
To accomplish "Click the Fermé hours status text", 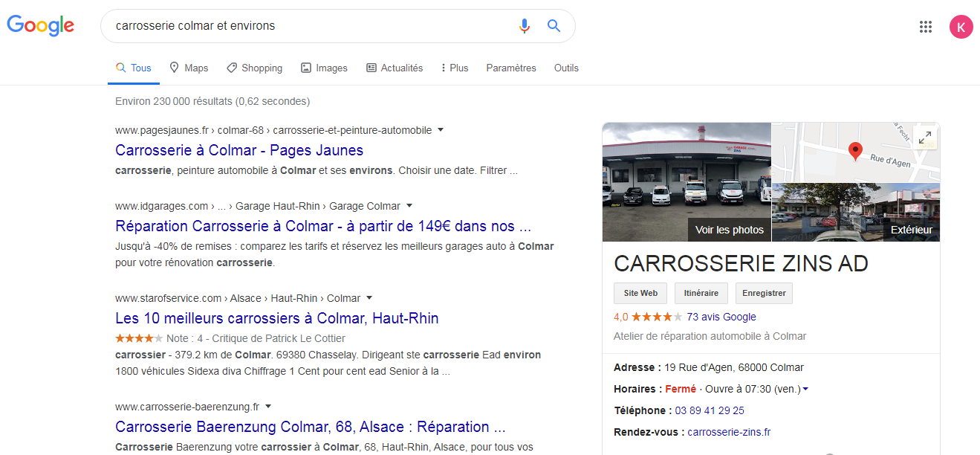I will [681, 389].
